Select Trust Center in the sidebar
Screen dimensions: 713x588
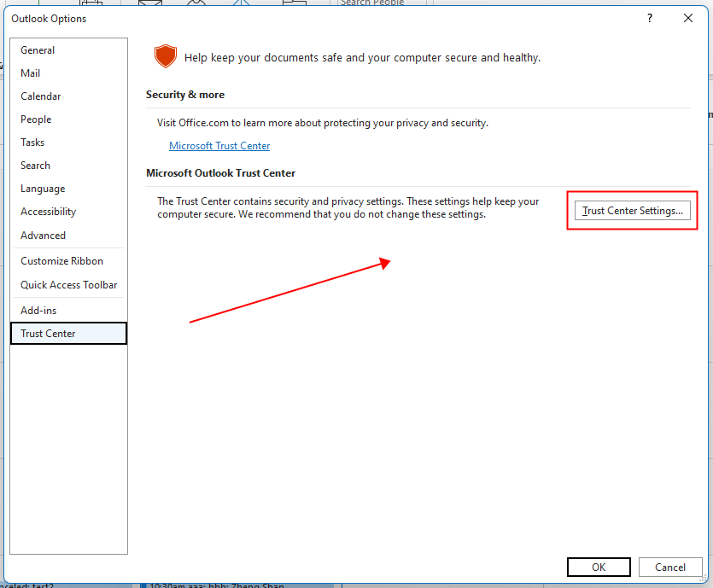click(x=49, y=334)
